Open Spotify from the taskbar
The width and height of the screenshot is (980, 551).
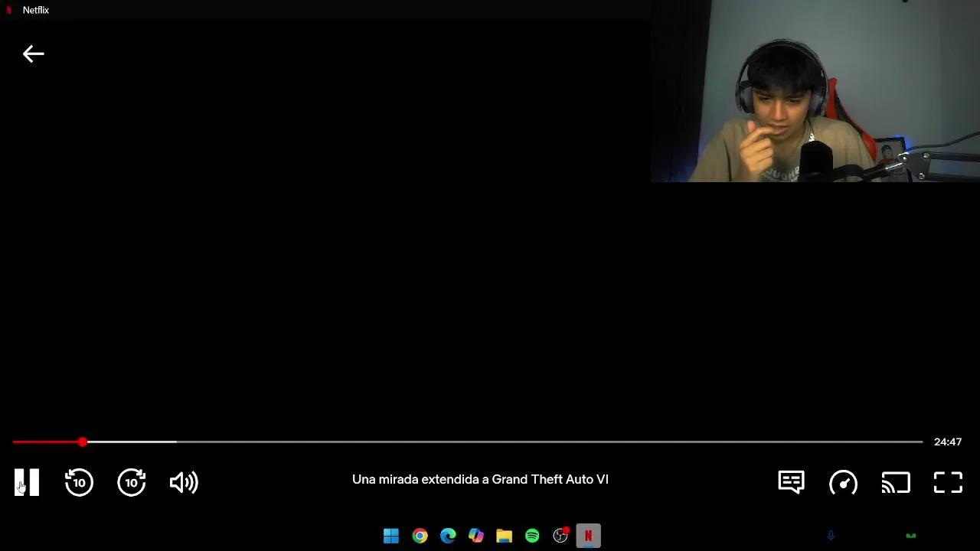532,536
